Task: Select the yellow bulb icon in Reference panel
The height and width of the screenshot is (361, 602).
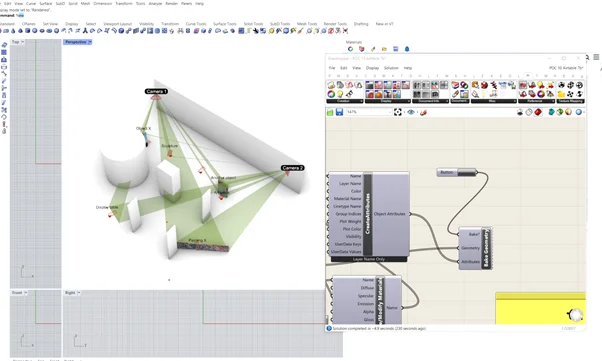Action: [541, 85]
